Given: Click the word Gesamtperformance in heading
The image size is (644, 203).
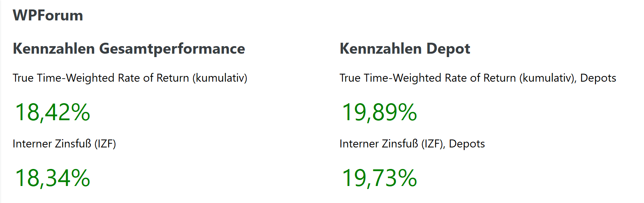Looking at the screenshot, I should pyautogui.click(x=172, y=49).
